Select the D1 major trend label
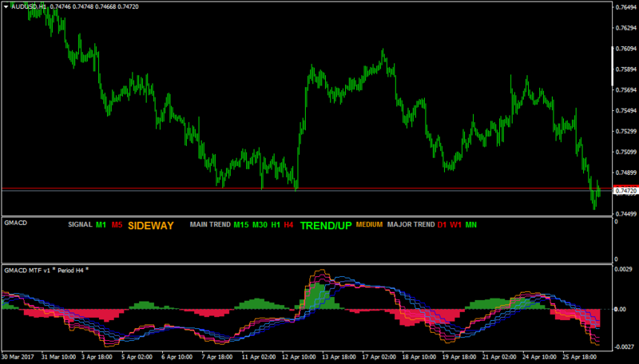 tap(442, 225)
